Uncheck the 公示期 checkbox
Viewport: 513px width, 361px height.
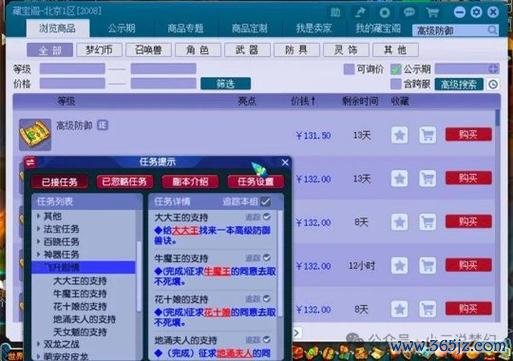[x=396, y=69]
